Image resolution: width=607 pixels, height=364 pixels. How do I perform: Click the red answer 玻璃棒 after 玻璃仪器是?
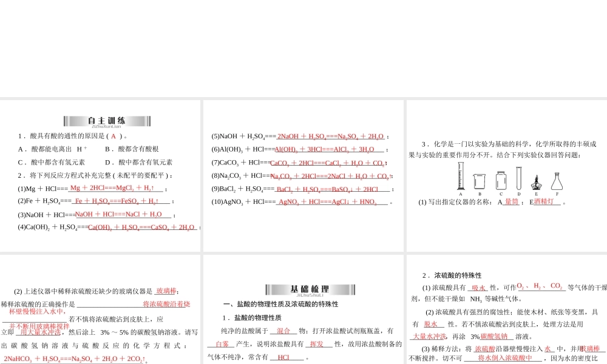coord(166,291)
